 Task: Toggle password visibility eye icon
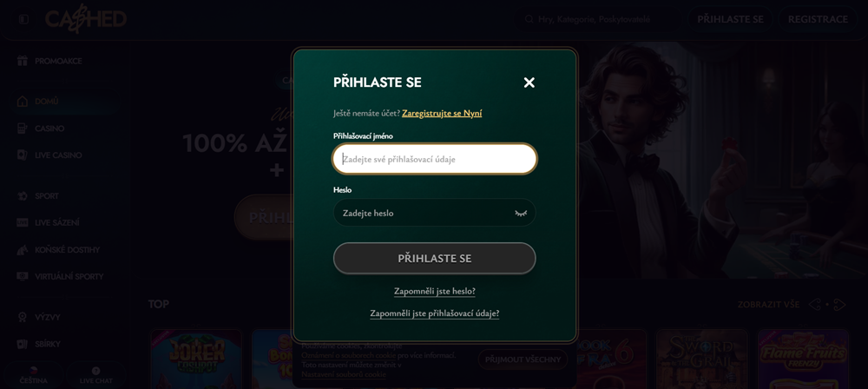(521, 213)
